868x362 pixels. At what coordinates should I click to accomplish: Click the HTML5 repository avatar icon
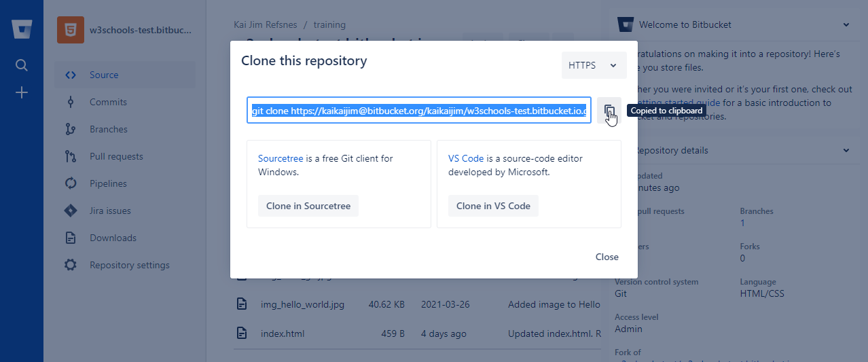(71, 30)
